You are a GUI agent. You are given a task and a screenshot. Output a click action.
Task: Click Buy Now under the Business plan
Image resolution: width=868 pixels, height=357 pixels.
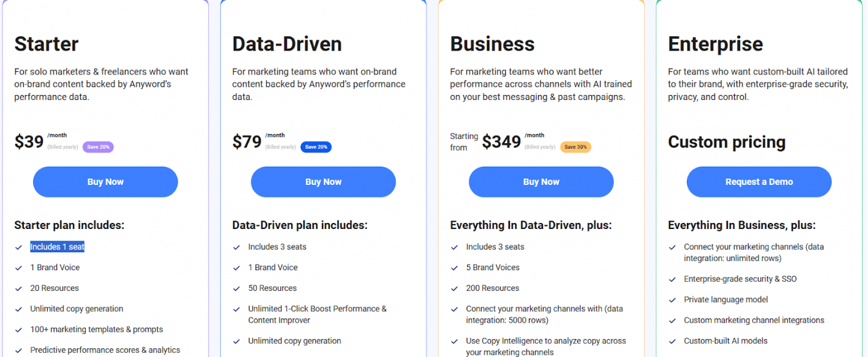point(541,182)
